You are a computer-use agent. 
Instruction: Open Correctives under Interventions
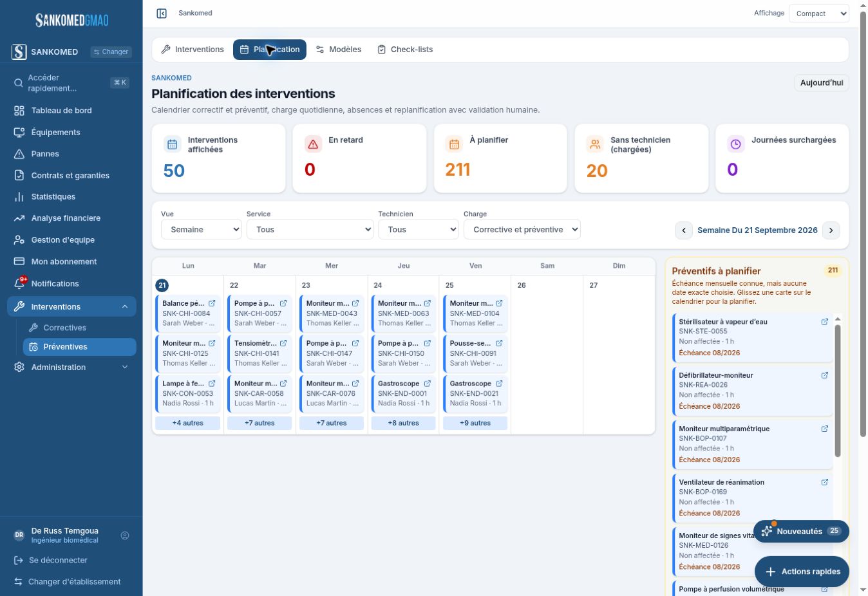tap(80, 328)
